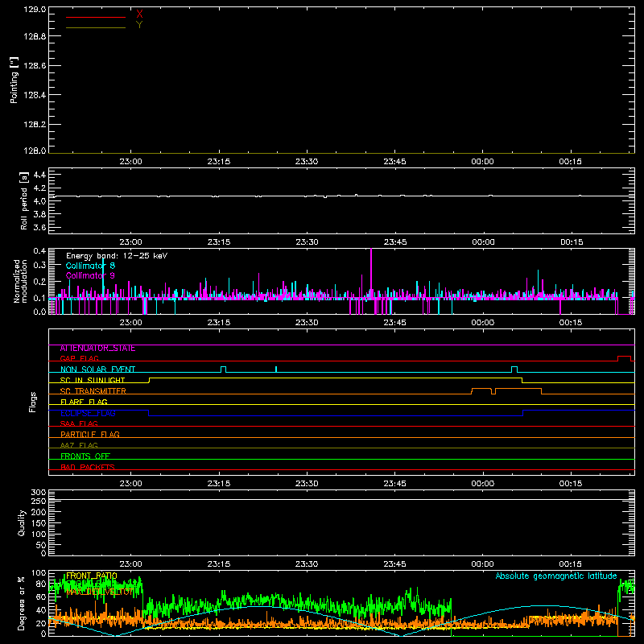Screen dimensions: 644x644
Task: Click the 128.6 pointing axis value
Action: click(x=35, y=65)
